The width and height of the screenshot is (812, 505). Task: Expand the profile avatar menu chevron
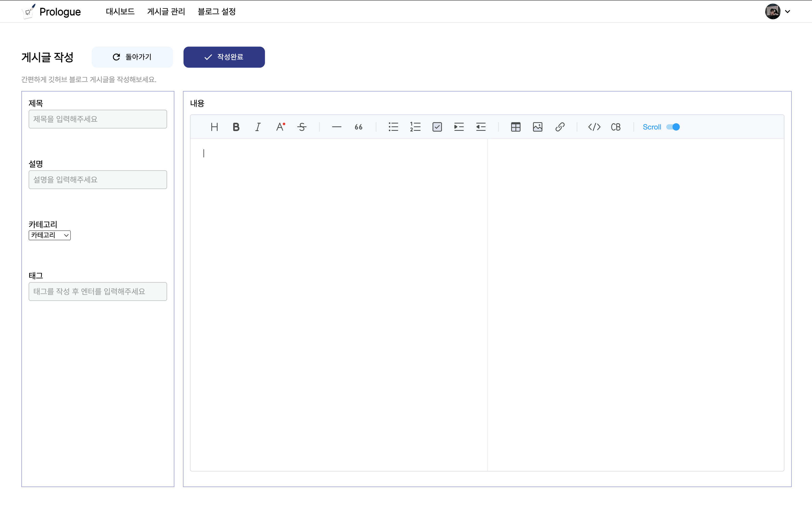click(788, 12)
